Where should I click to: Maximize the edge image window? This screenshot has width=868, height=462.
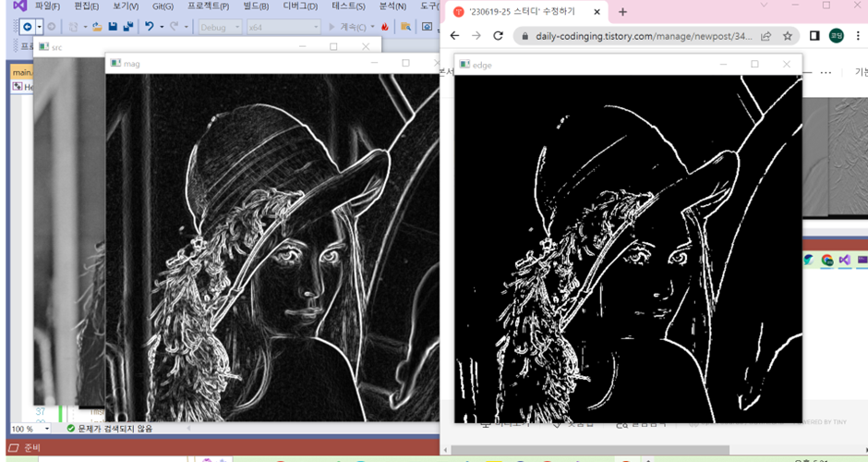tap(754, 65)
